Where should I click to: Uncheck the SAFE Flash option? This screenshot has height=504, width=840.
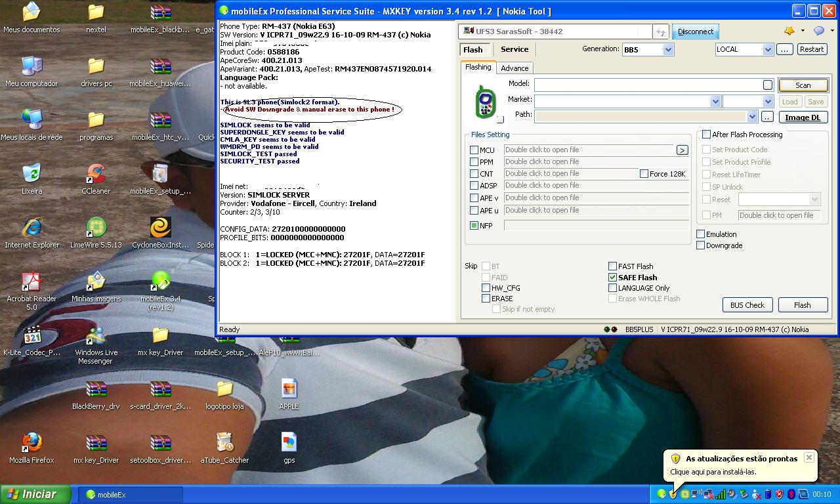(612, 278)
